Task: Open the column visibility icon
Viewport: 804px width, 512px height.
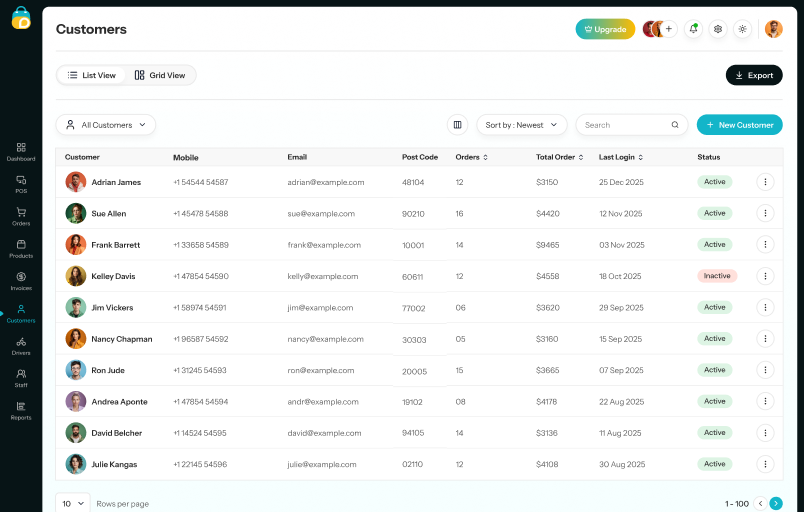Action: click(457, 125)
